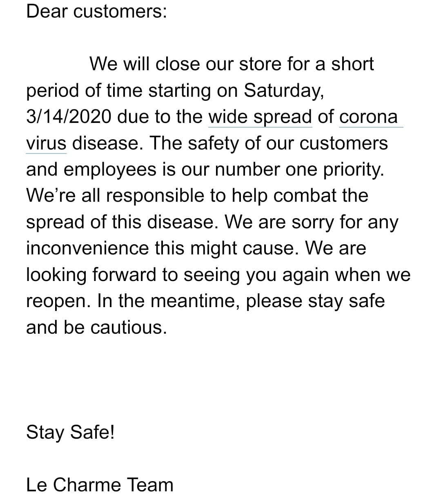The height and width of the screenshot is (504, 441).
Task: Click the 'Dear customers:' greeting line
Action: (96, 11)
